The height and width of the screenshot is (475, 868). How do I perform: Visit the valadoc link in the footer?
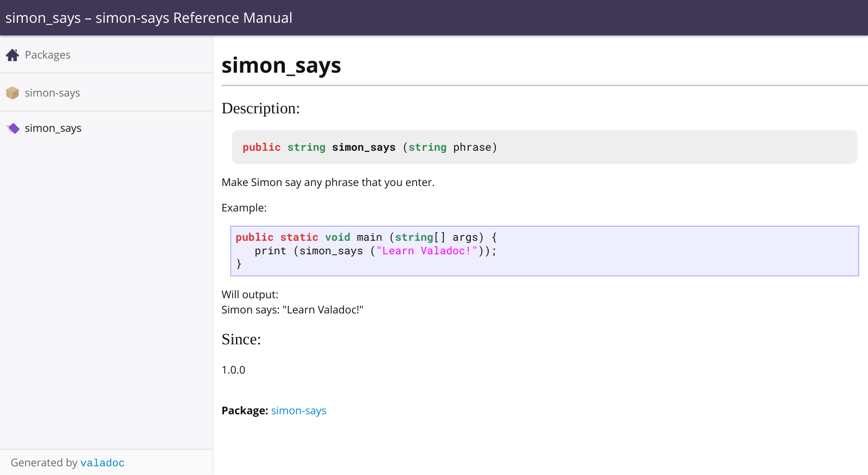[x=102, y=463]
